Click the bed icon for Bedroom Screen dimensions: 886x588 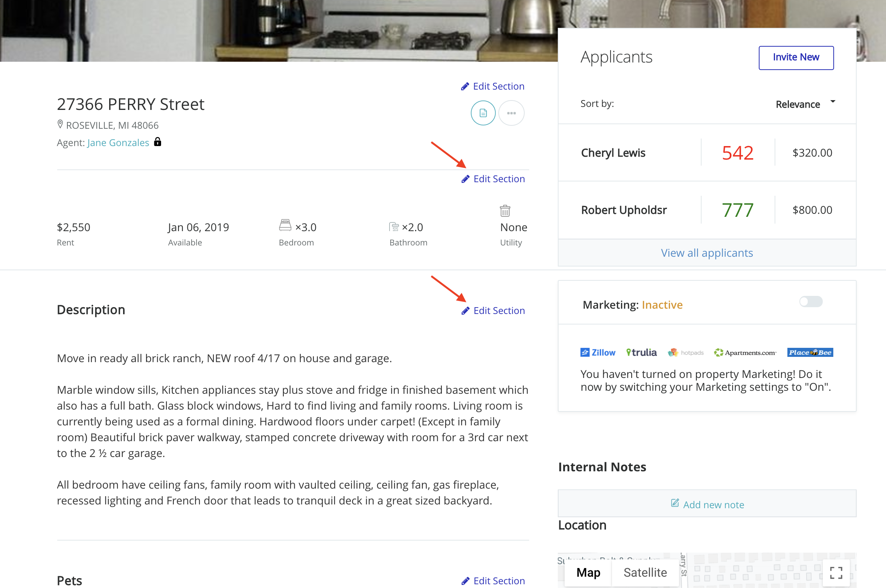pyautogui.click(x=285, y=225)
